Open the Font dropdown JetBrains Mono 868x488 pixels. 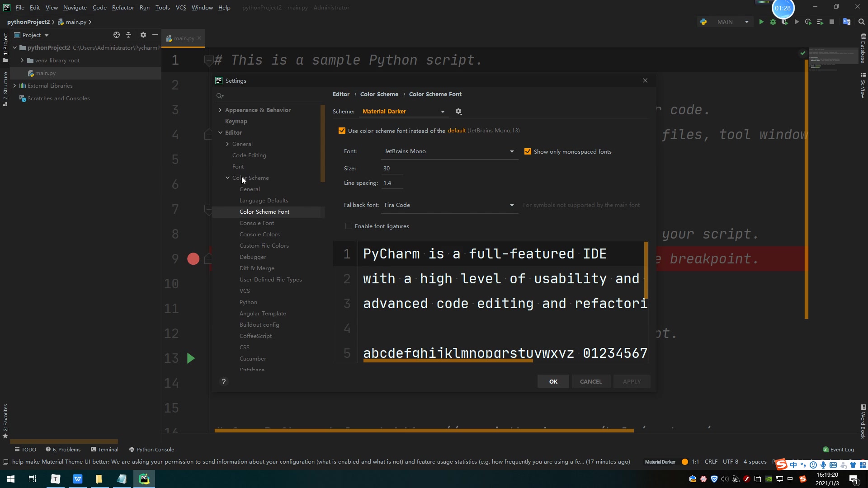tap(449, 151)
